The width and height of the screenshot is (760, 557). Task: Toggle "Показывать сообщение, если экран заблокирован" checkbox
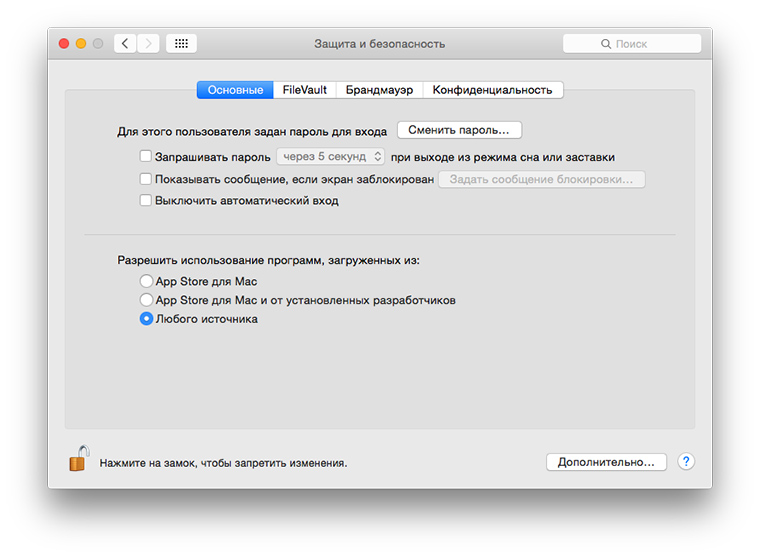coord(145,179)
